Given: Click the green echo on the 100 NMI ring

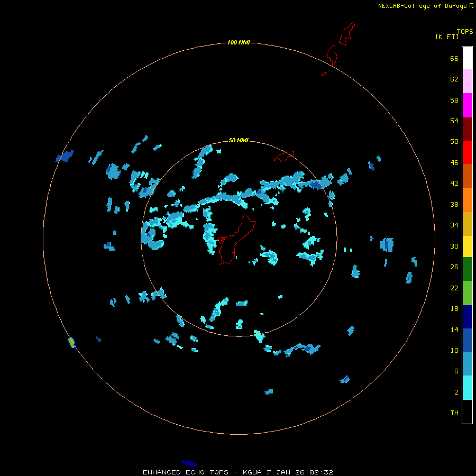Looking at the screenshot, I should click(71, 342).
